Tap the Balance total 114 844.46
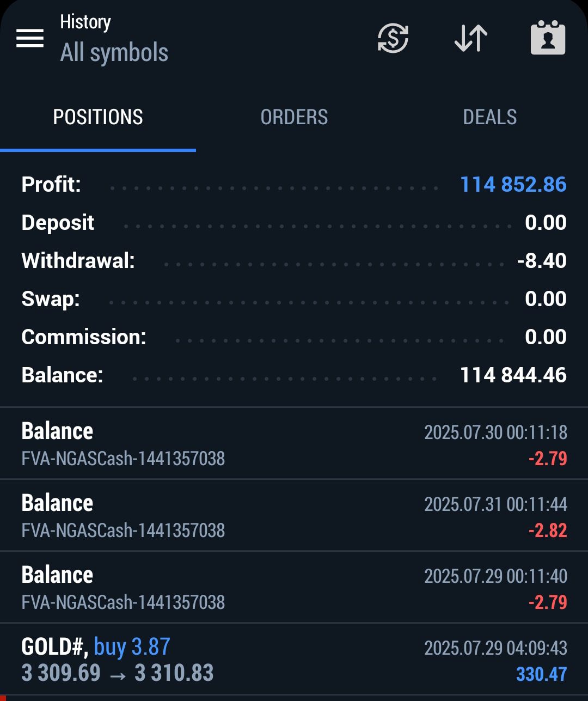 coord(513,375)
